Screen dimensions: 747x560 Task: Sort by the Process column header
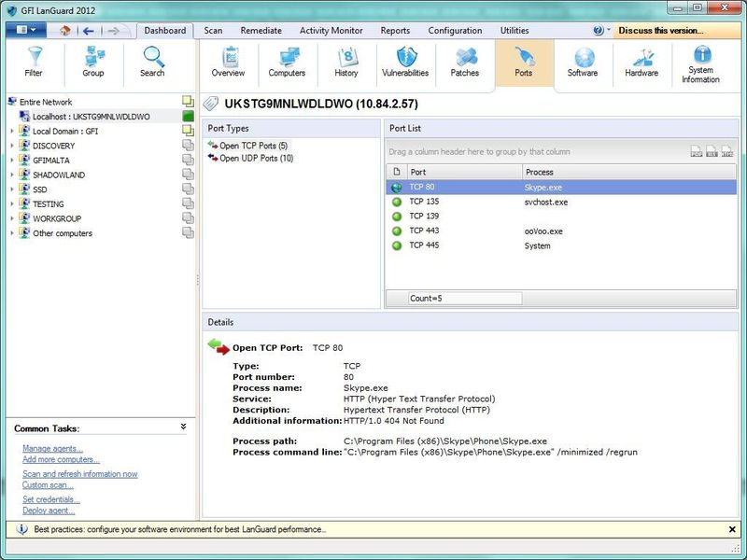point(540,172)
